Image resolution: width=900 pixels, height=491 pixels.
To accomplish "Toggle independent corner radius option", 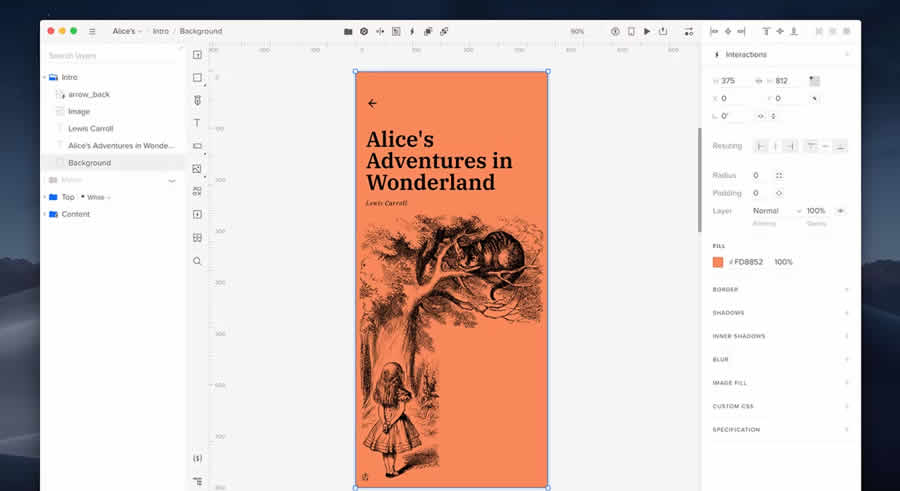I will coord(779,175).
